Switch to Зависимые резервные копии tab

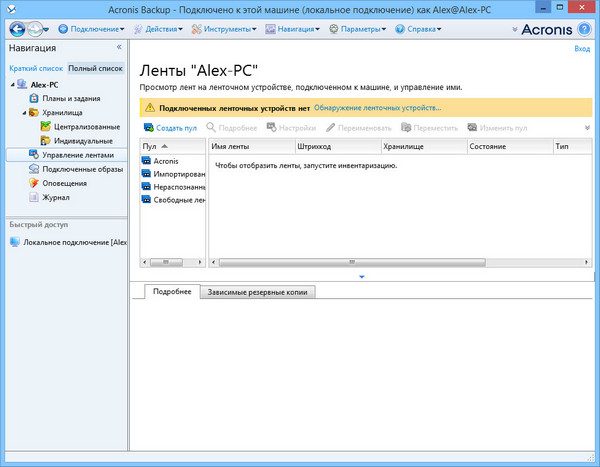pos(260,292)
